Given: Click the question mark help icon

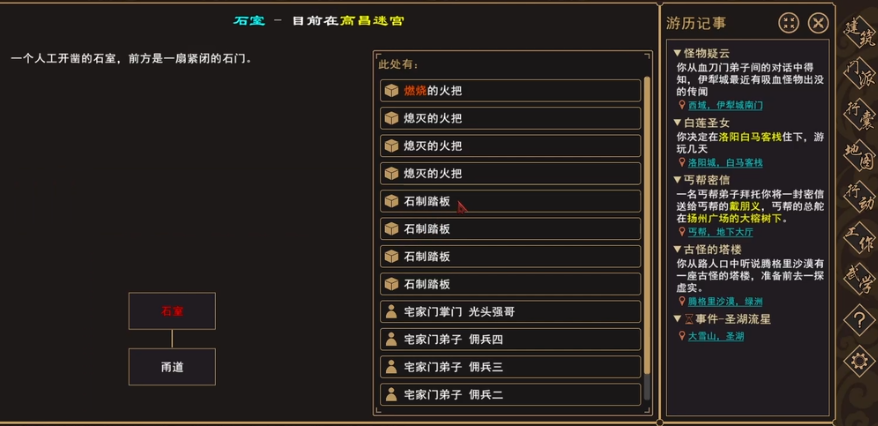Looking at the screenshot, I should point(857,320).
